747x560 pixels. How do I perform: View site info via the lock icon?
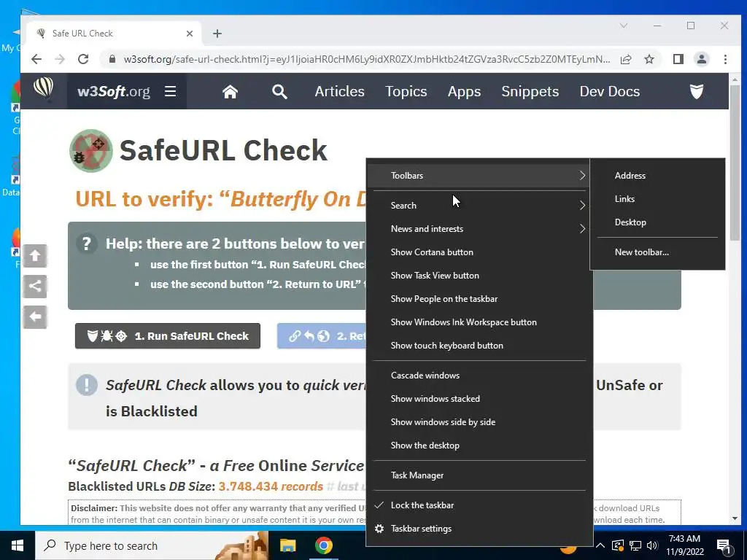pos(112,59)
